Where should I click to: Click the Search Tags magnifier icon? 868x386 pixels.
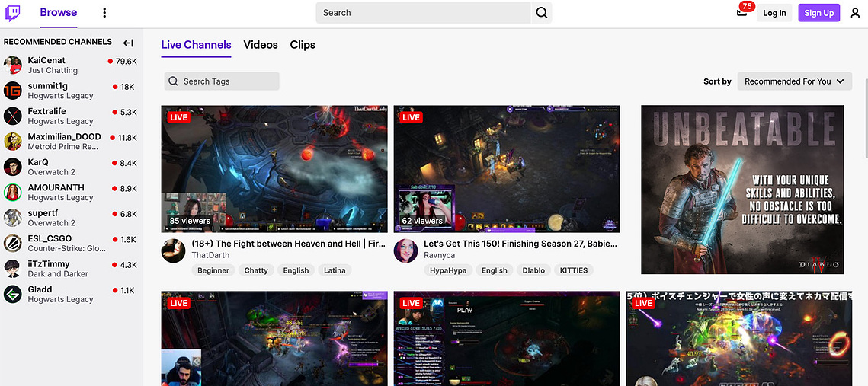tap(173, 81)
